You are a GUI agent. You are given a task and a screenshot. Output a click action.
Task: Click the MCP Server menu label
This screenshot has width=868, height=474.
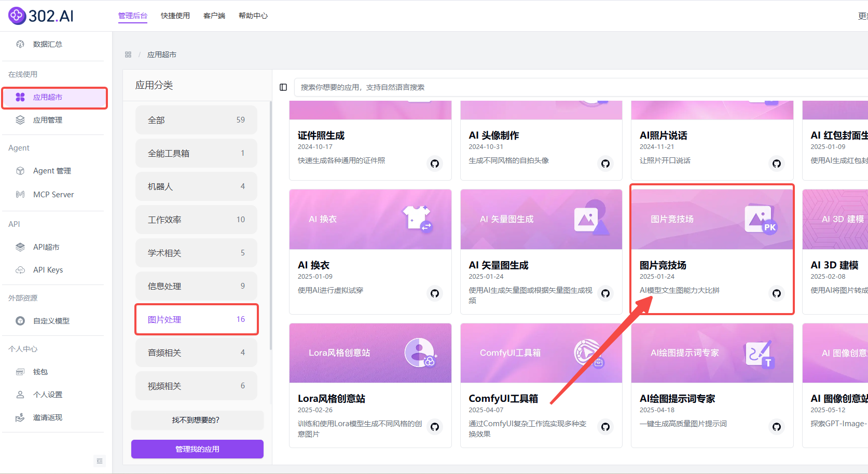point(53,195)
